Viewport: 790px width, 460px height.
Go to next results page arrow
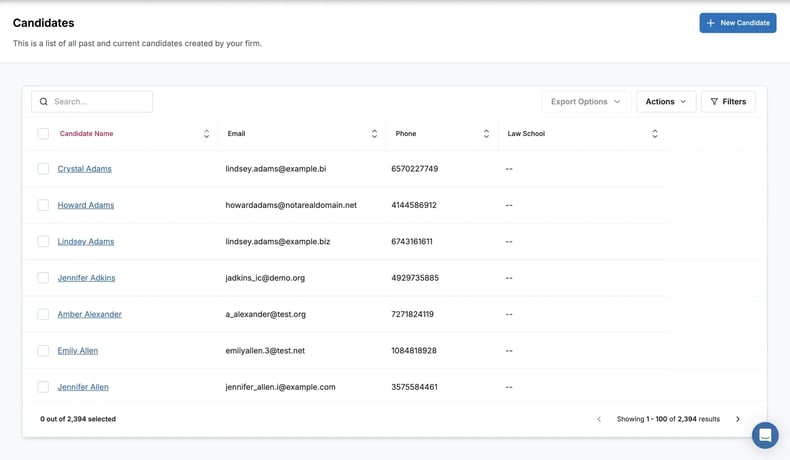click(x=738, y=419)
